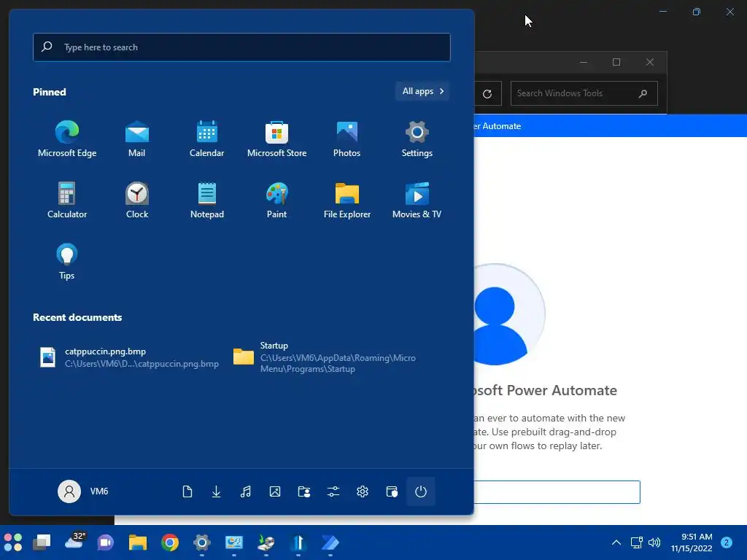The image size is (747, 560).
Task: Open the pinned Settings app
Action: tap(417, 139)
